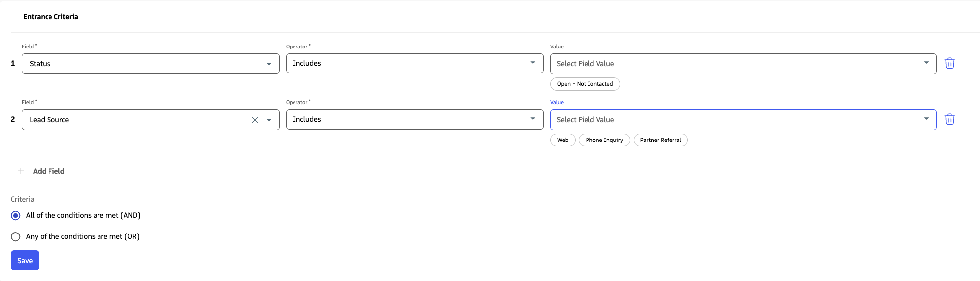Image resolution: width=980 pixels, height=281 pixels.
Task: Open the Lead Source field dropdown arrow
Action: point(269,120)
